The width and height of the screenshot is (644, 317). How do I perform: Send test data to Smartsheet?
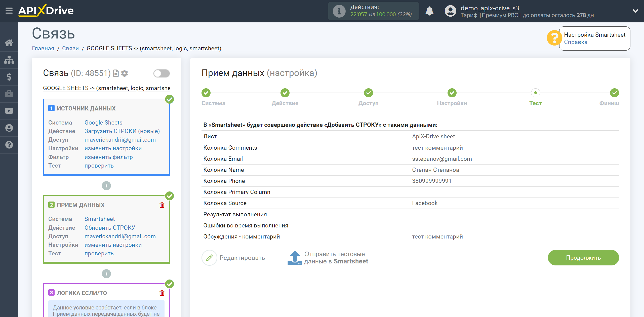[x=328, y=258]
